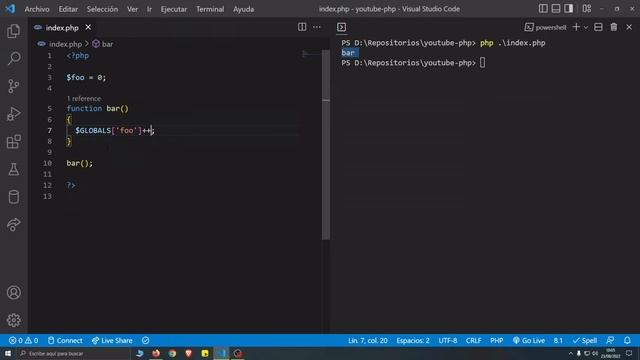Click the terminal prompt input area
The height and width of the screenshot is (360, 640).
point(482,63)
